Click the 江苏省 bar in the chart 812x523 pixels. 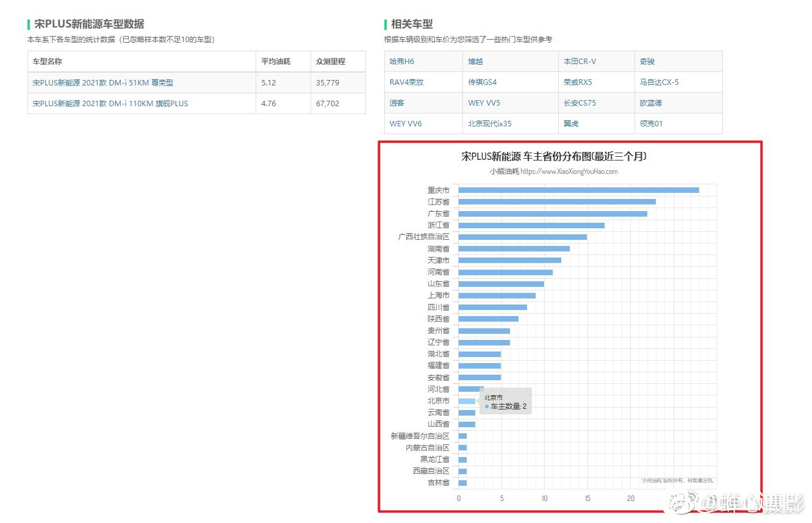click(x=557, y=201)
